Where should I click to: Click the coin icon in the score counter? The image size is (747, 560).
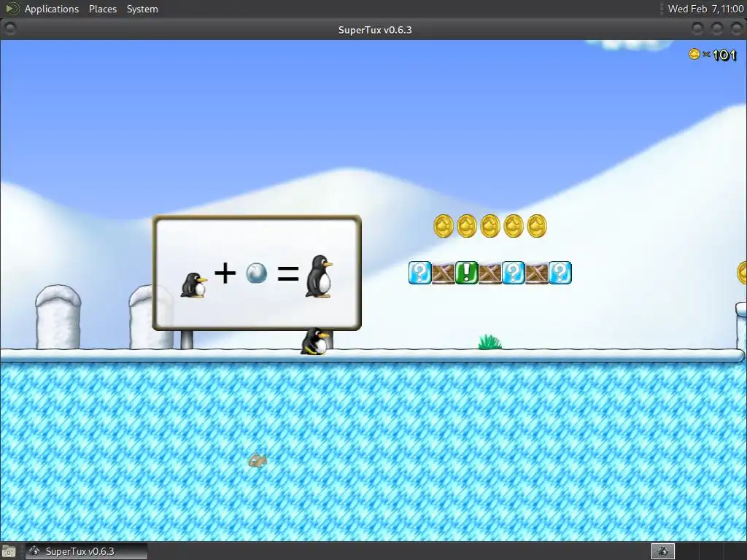tap(694, 54)
